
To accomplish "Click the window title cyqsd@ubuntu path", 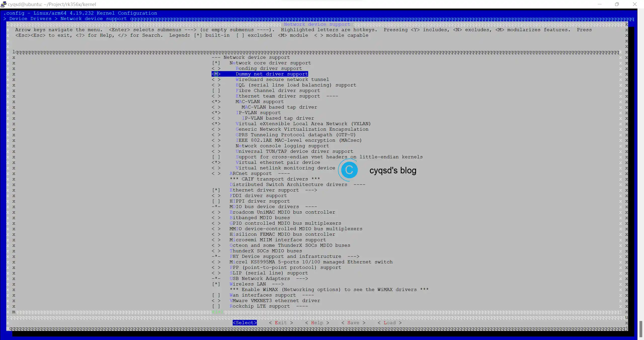I will point(52,4).
